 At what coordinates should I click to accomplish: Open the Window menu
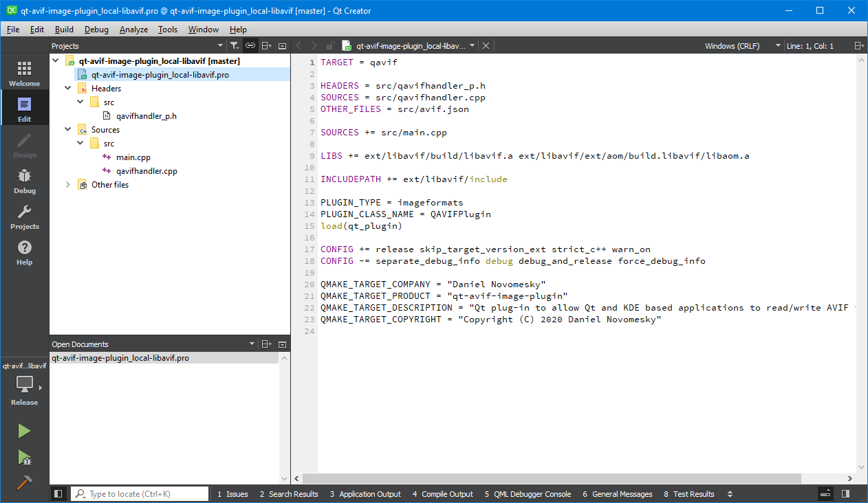204,30
